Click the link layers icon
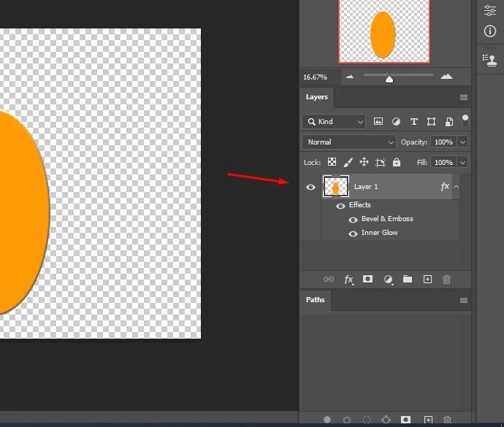504x427 pixels. point(328,280)
